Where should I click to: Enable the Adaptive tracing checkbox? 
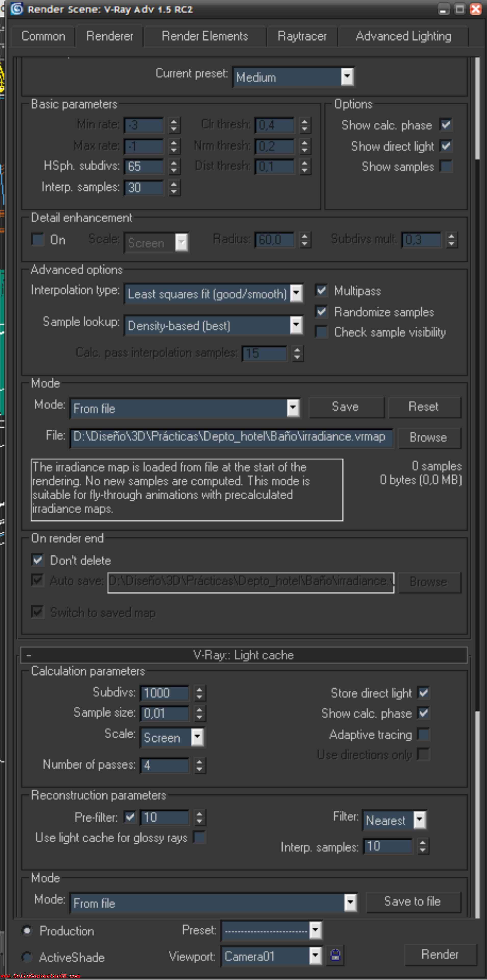click(424, 734)
